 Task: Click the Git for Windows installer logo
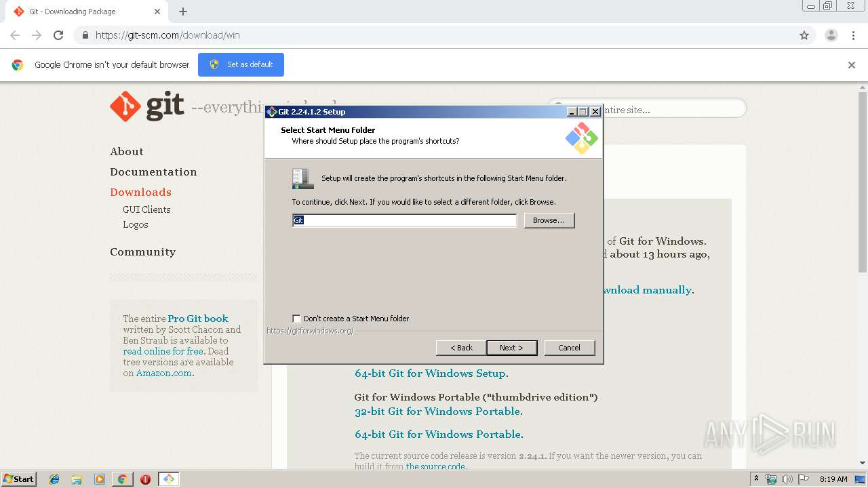pos(581,138)
